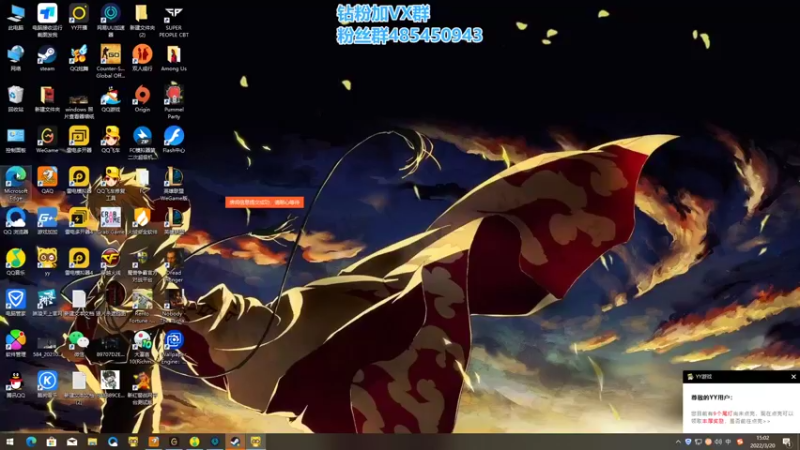
Task: Launch the QQ游戏 desktop shortcut
Action: [x=110, y=98]
